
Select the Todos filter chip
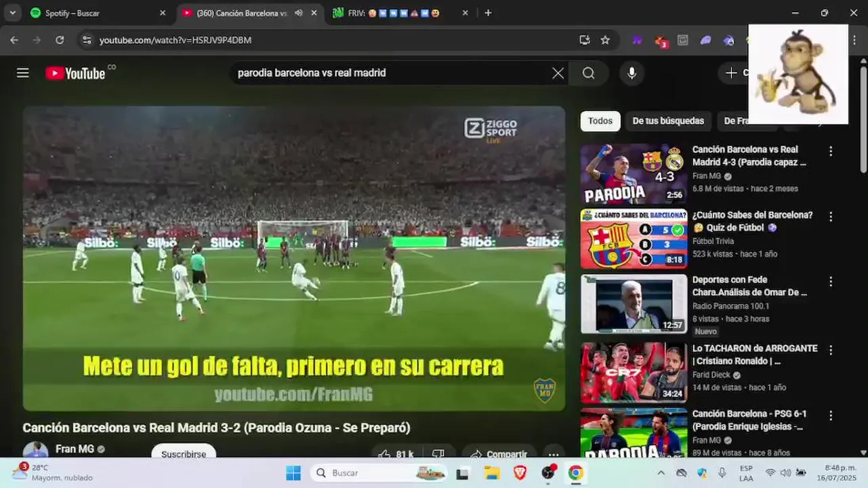pyautogui.click(x=600, y=121)
